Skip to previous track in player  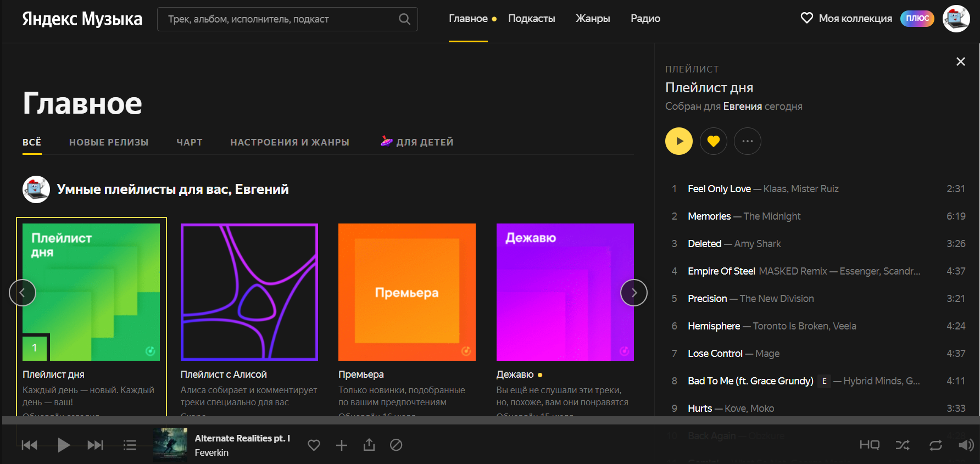point(30,445)
